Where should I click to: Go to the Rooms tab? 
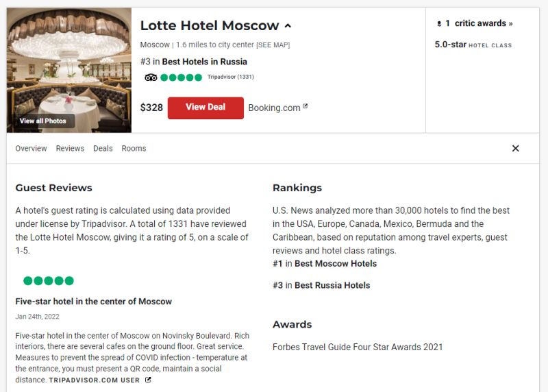134,149
